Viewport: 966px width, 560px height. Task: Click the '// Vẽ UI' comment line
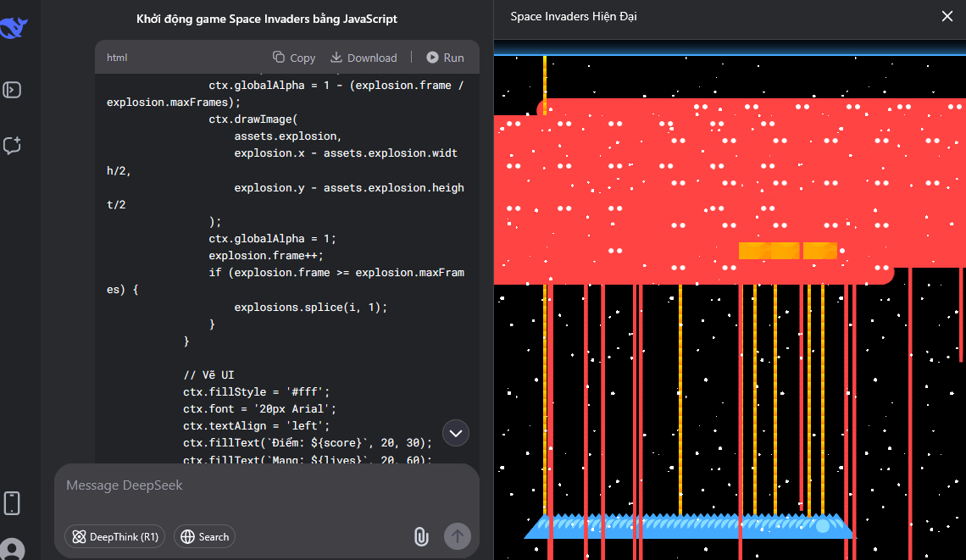coord(208,374)
